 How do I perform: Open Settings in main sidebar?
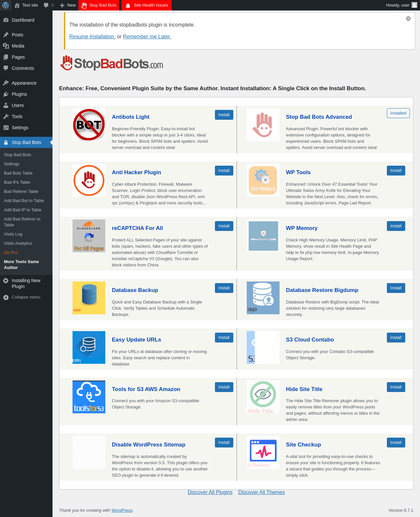(x=26, y=128)
